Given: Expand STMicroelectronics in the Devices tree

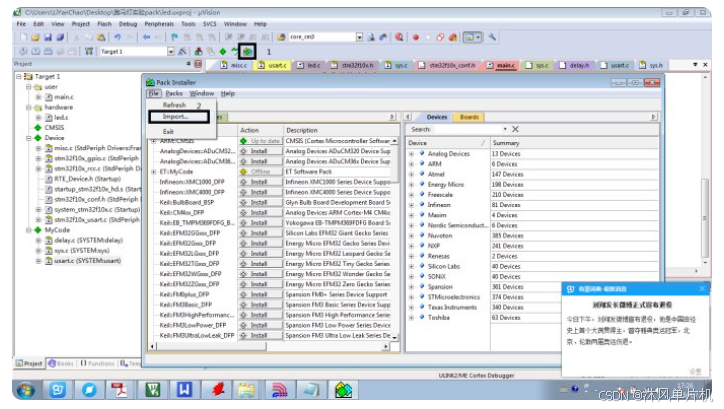Looking at the screenshot, I should [411, 297].
